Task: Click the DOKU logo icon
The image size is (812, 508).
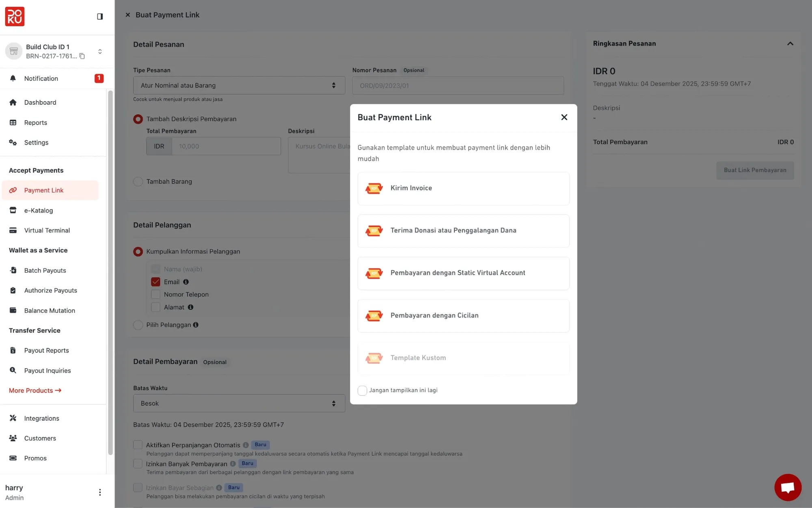Action: [x=15, y=16]
